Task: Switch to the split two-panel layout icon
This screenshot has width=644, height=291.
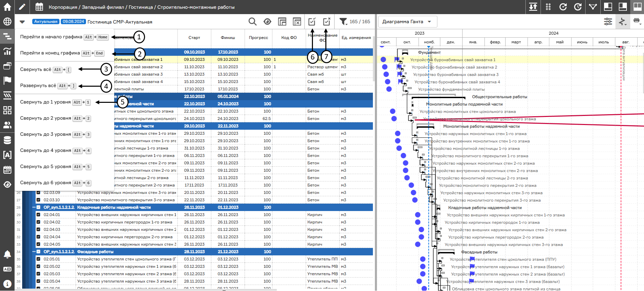Action: (637, 7)
